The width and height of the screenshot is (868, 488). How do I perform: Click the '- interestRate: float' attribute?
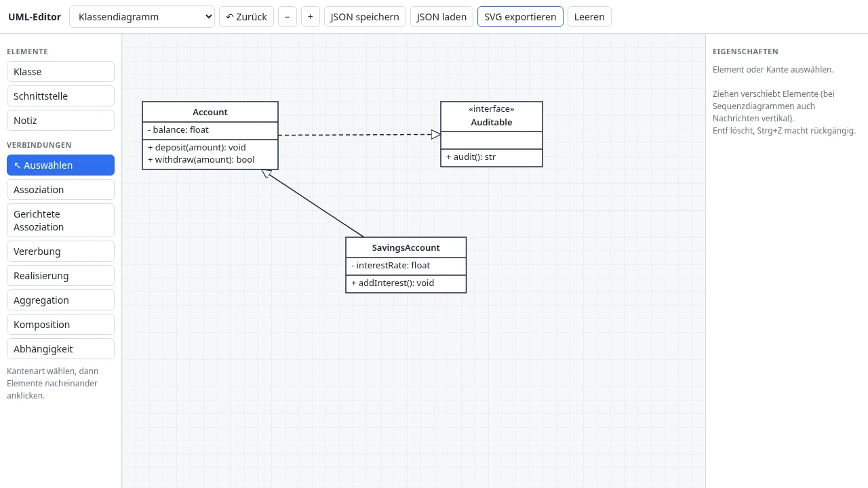click(x=391, y=266)
